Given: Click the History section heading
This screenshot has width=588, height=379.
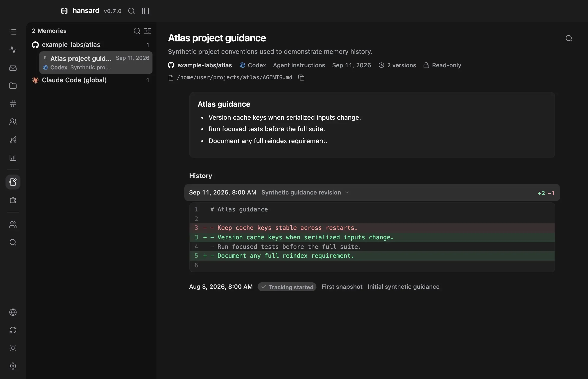Looking at the screenshot, I should (x=201, y=176).
